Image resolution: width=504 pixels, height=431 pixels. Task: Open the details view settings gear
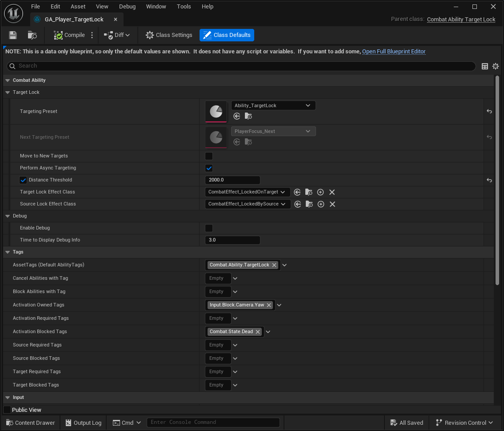coord(496,66)
